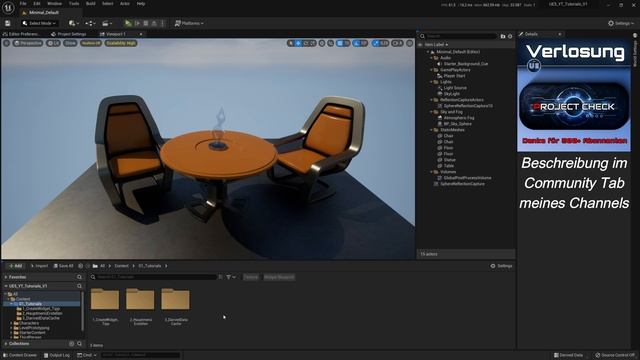
Task: Open the Content Browser filter dropdown icon
Action: [231, 277]
